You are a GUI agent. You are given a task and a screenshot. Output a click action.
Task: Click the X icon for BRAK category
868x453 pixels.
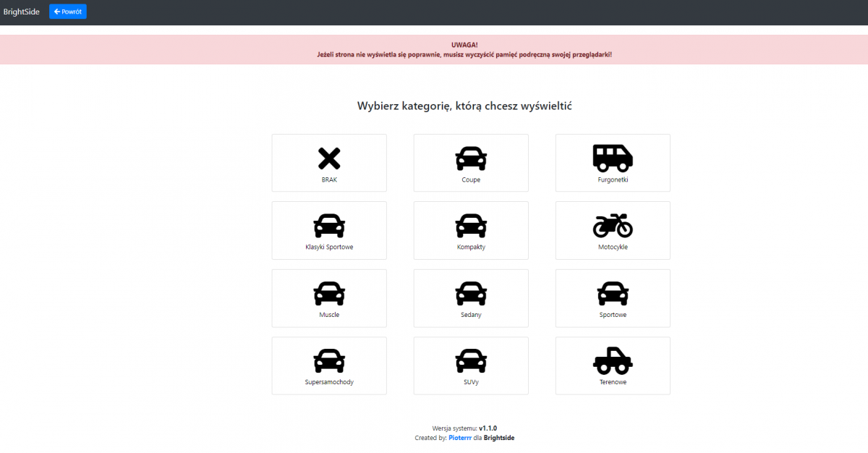click(329, 158)
